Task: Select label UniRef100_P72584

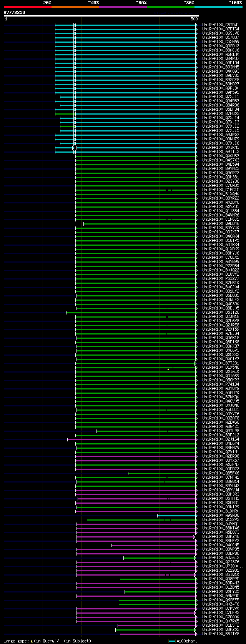Action: click(221, 266)
